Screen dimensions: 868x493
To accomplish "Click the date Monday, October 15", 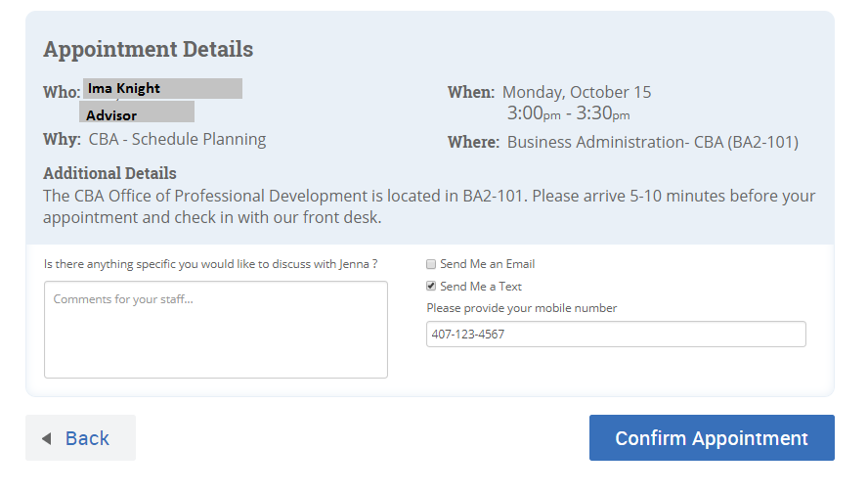I will tap(577, 92).
